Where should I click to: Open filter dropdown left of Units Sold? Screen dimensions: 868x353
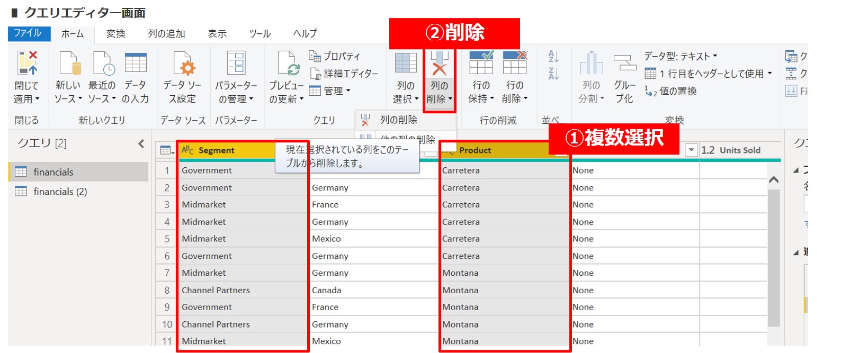(x=691, y=150)
